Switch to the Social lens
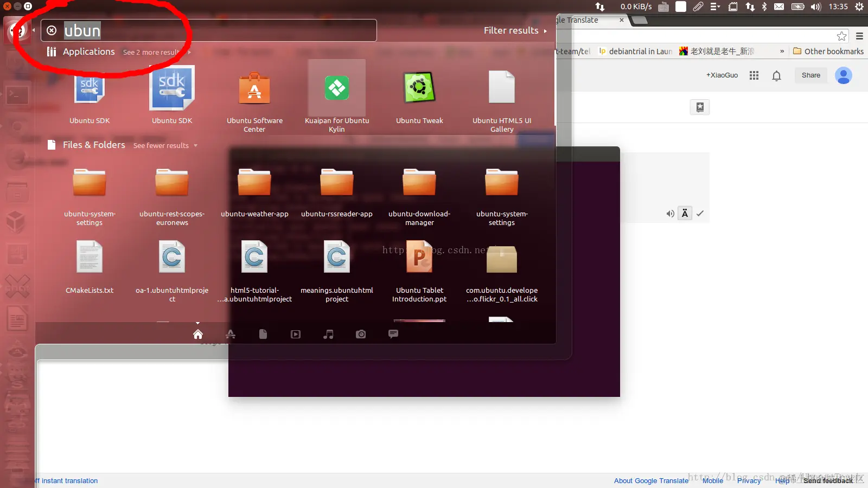Screen dimensions: 868x488 393,334
